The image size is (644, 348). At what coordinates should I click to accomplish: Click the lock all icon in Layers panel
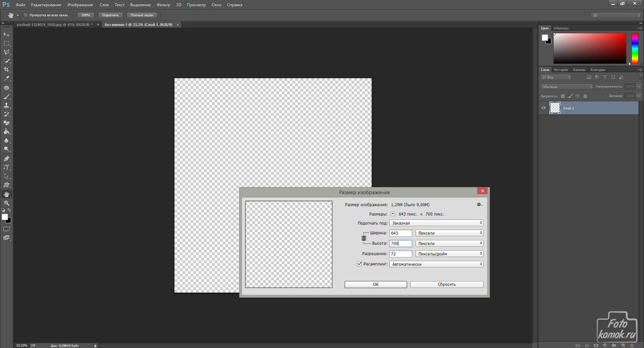tap(585, 96)
